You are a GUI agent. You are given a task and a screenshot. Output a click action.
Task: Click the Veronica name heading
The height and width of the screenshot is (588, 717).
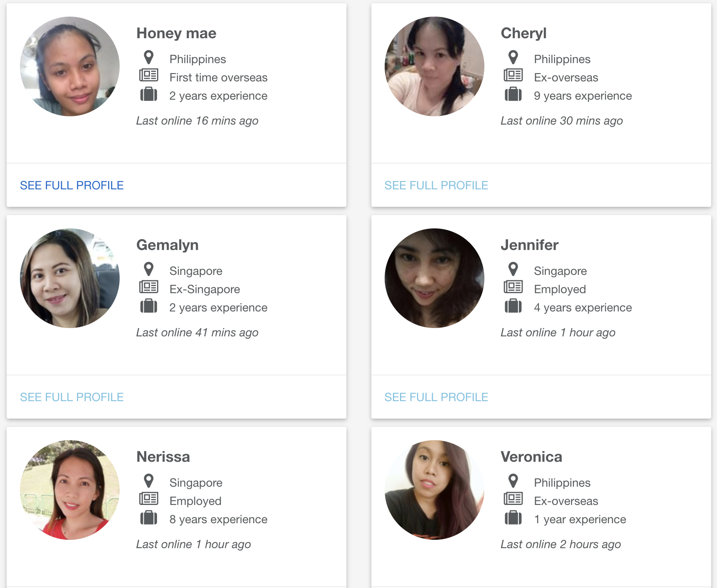[531, 457]
